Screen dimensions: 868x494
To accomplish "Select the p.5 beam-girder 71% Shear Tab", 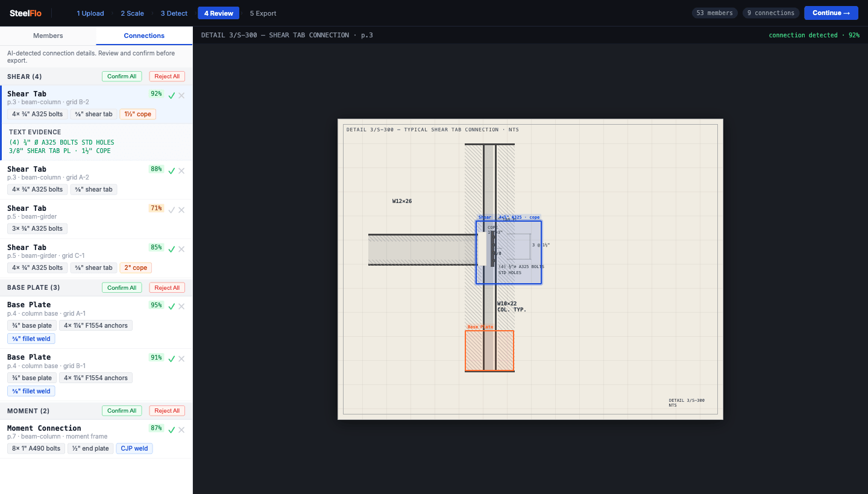I will 96,219.
